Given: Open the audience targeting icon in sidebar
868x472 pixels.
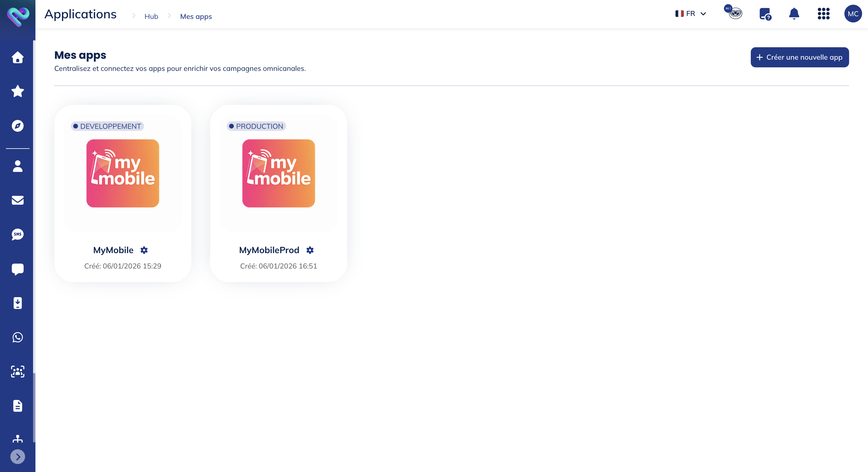Looking at the screenshot, I should pos(17,372).
